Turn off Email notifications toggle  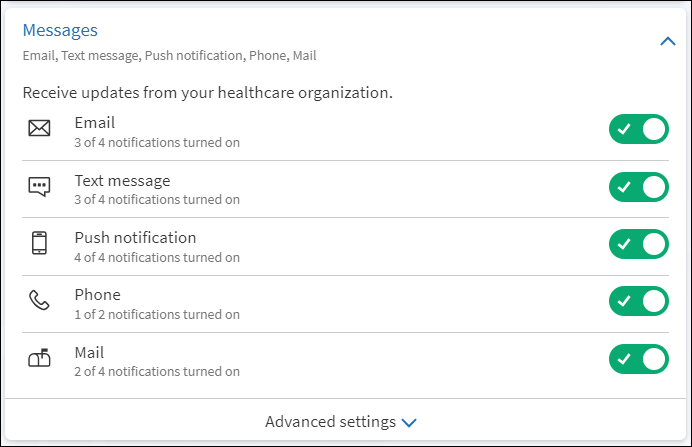pyautogui.click(x=639, y=129)
